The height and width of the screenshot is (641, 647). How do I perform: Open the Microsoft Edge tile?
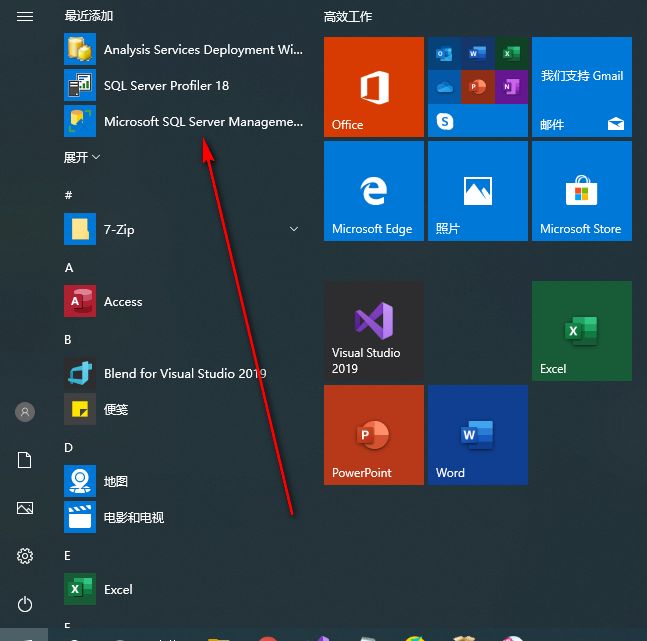point(374,191)
